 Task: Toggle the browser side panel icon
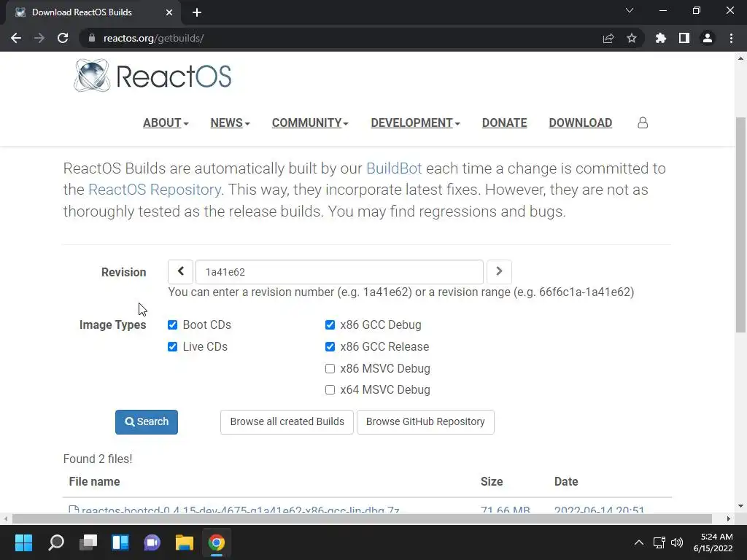pyautogui.click(x=684, y=38)
